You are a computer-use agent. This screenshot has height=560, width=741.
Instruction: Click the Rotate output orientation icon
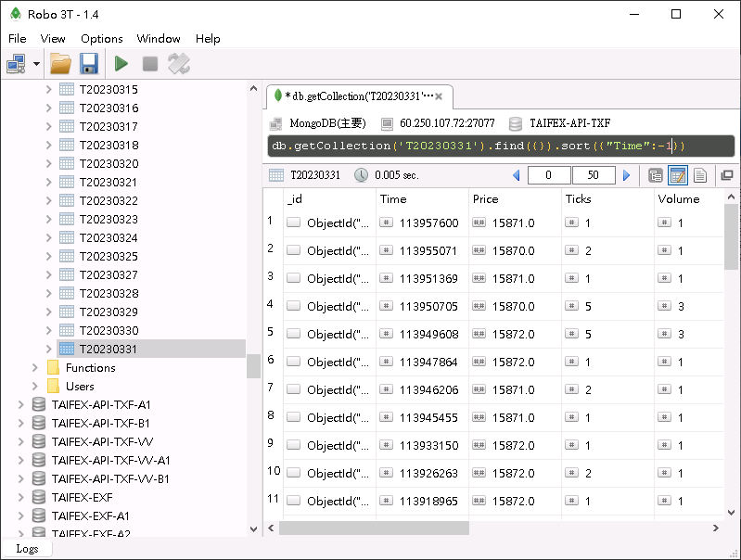pyautogui.click(x=179, y=64)
